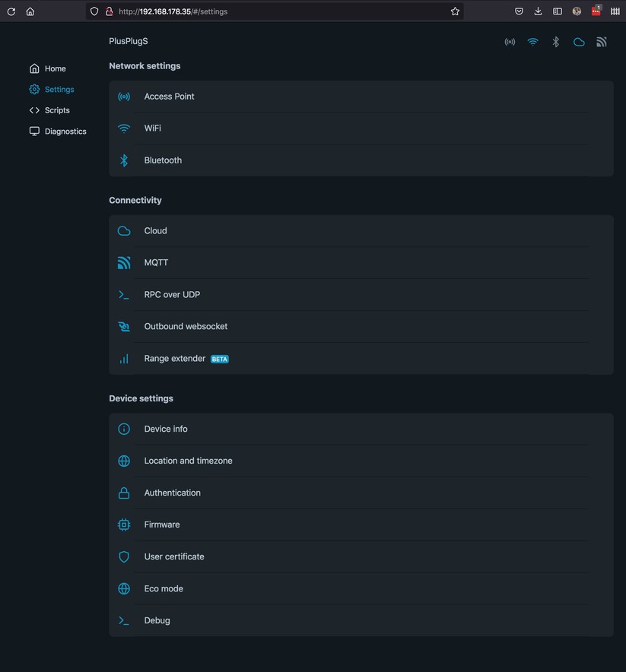Bookmark this page with the star icon

(455, 11)
